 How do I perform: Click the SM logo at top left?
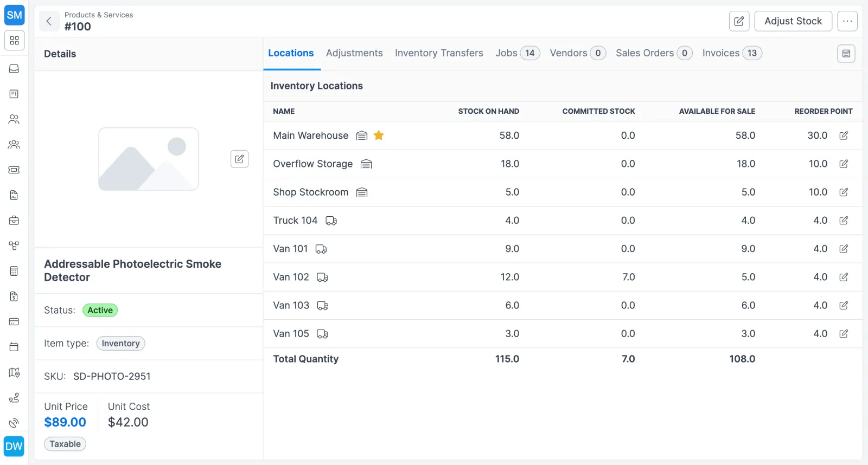tap(14, 15)
